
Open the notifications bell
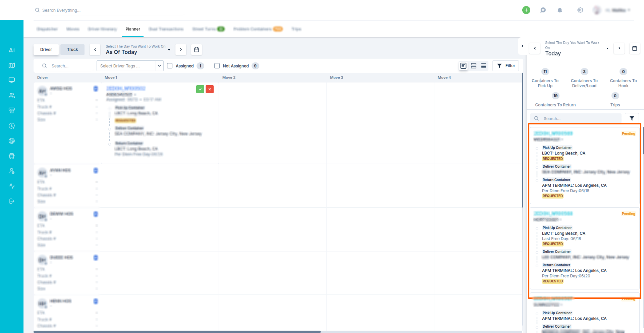pos(560,10)
